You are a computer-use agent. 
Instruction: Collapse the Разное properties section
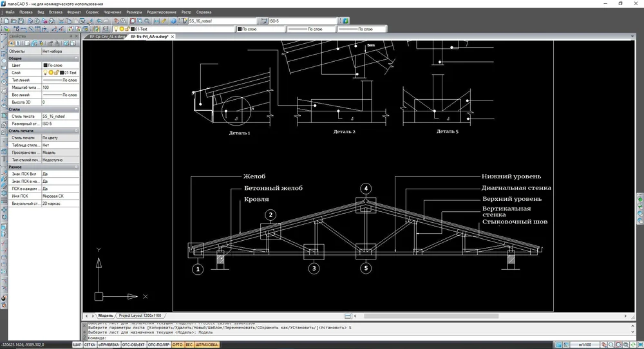pyautogui.click(x=77, y=167)
